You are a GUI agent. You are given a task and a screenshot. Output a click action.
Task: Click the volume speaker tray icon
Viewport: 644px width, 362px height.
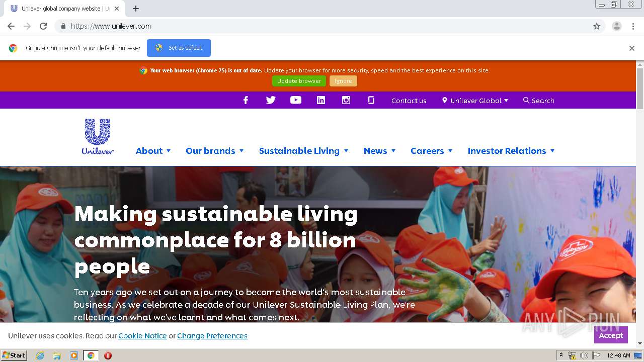click(x=584, y=355)
